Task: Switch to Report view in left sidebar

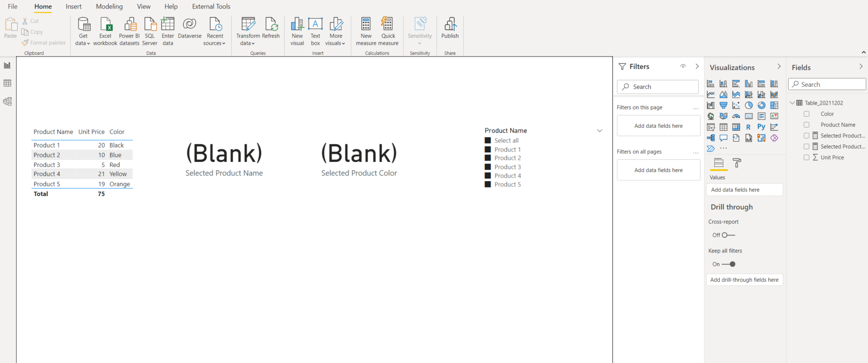Action: coord(7,65)
